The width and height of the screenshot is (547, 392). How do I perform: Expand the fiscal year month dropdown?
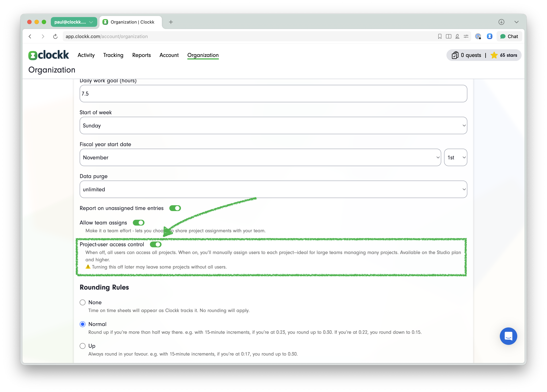[x=260, y=157]
